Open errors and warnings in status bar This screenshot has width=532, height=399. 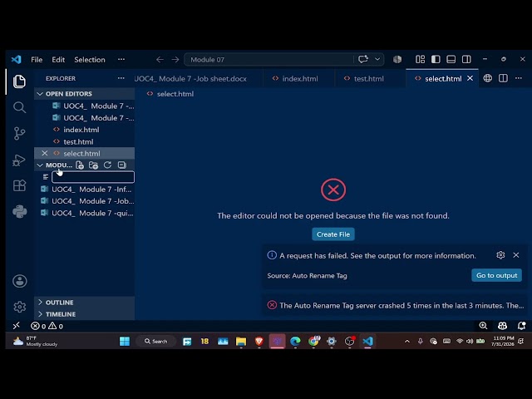(x=47, y=326)
